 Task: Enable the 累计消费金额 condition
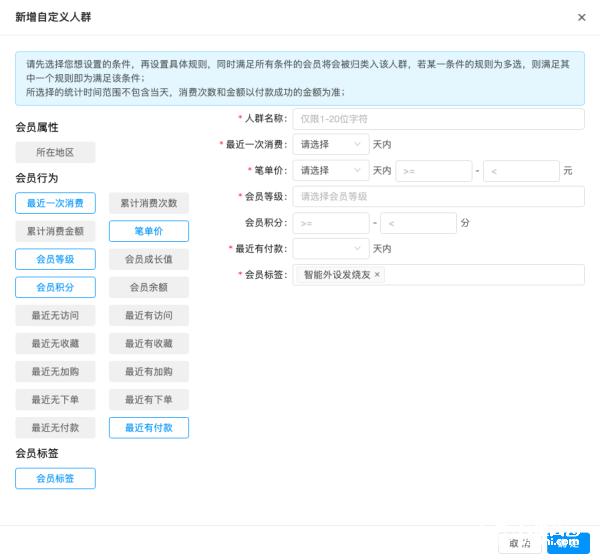(x=55, y=231)
